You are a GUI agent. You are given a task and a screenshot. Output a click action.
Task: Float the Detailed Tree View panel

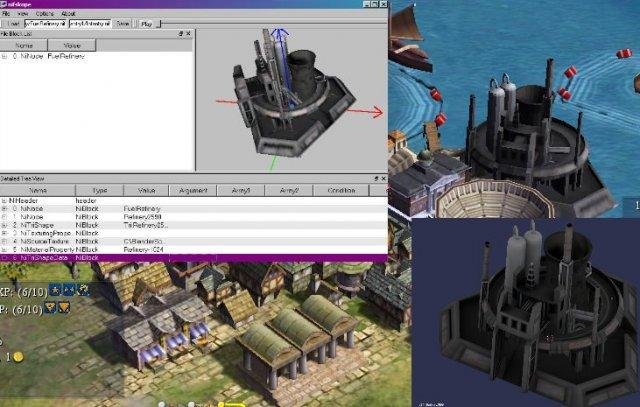376,179
